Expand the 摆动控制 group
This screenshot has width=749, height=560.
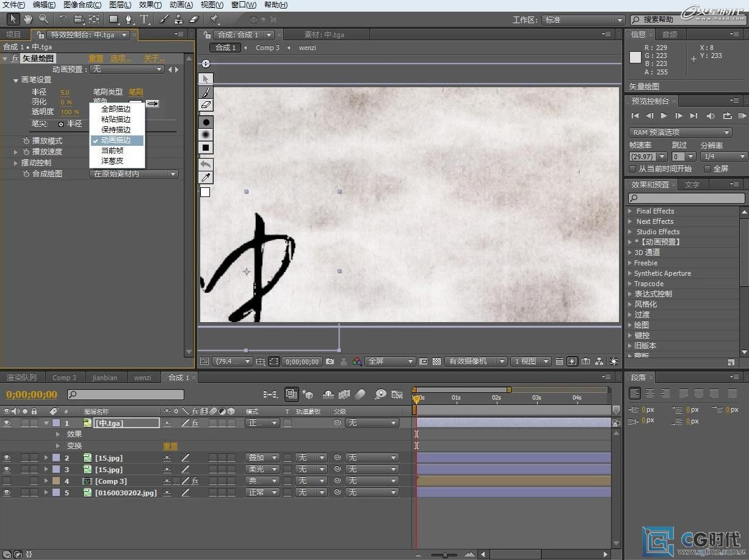tap(16, 163)
